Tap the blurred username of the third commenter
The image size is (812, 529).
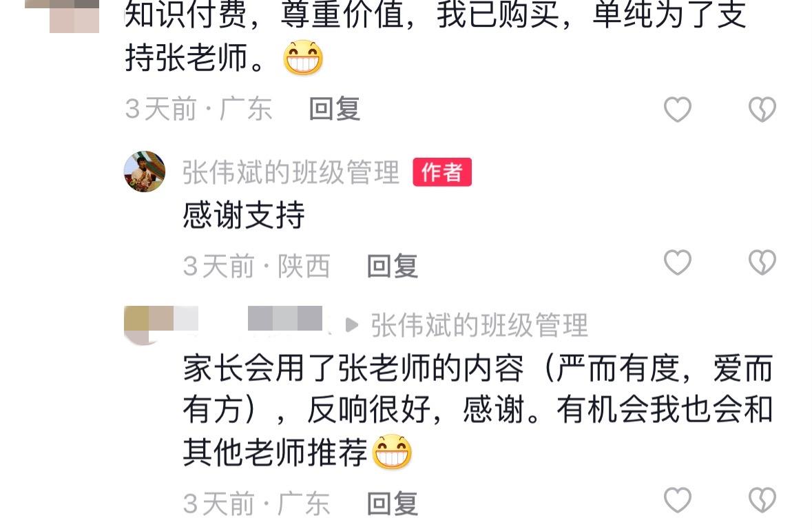coord(285,318)
